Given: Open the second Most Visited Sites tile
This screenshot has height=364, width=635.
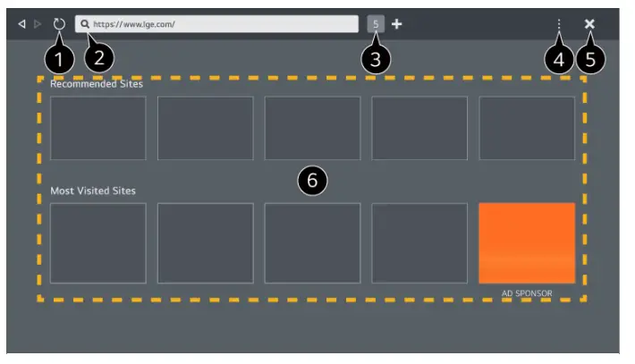Looking at the screenshot, I should coord(206,243).
